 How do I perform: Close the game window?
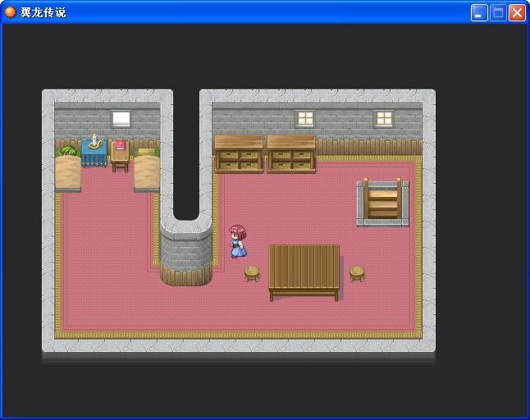(517, 13)
